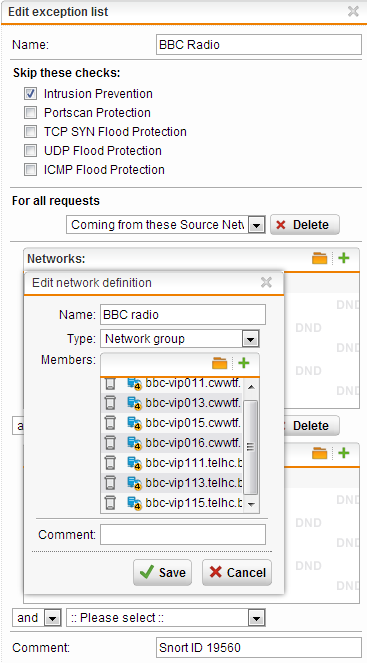Delete bbc-vip113.telhc member via trash icon
Viewport: 367px width, 663px height.
tap(110, 482)
